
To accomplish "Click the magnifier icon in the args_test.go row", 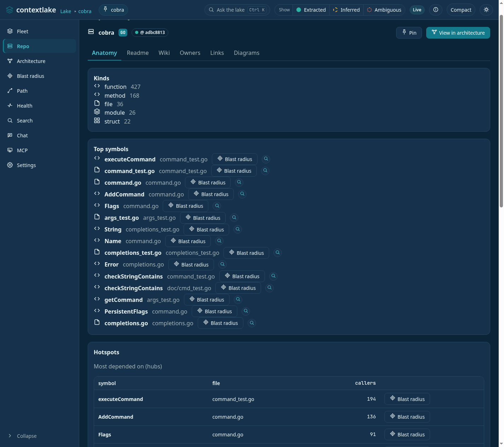I will [234, 218].
